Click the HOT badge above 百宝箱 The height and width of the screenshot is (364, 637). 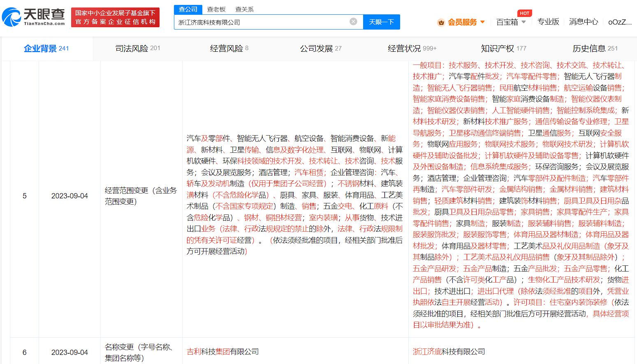[524, 13]
